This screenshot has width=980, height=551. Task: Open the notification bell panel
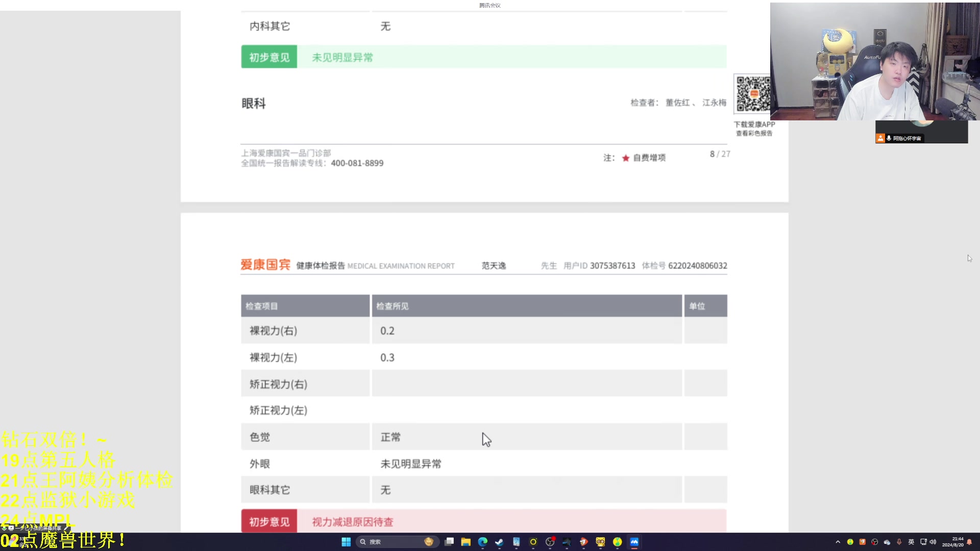coord(968,542)
